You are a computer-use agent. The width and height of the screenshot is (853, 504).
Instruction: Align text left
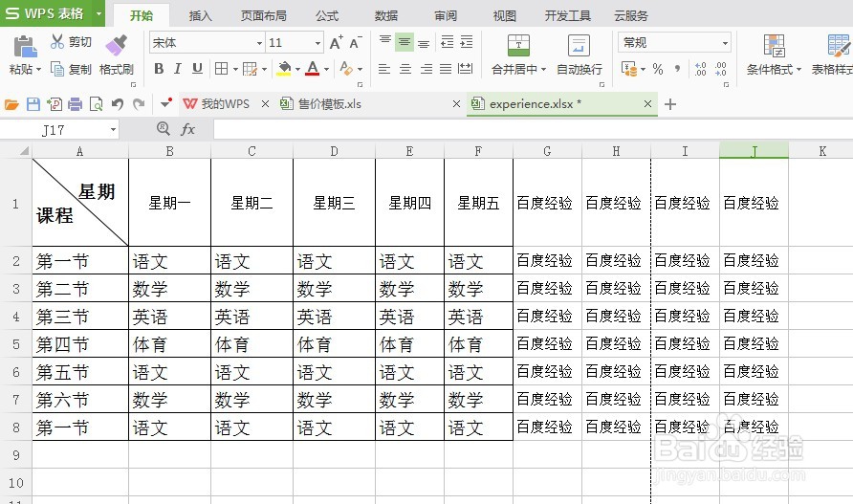[384, 69]
